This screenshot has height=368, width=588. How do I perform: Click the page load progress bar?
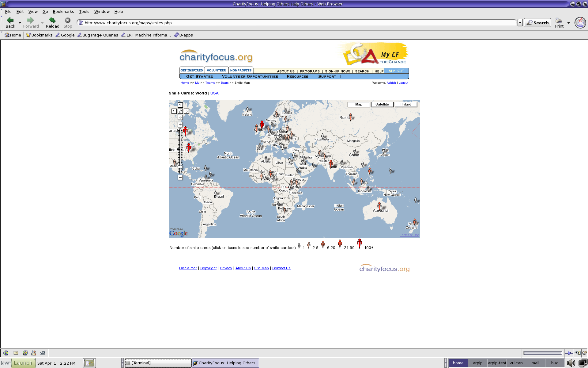pos(543,353)
